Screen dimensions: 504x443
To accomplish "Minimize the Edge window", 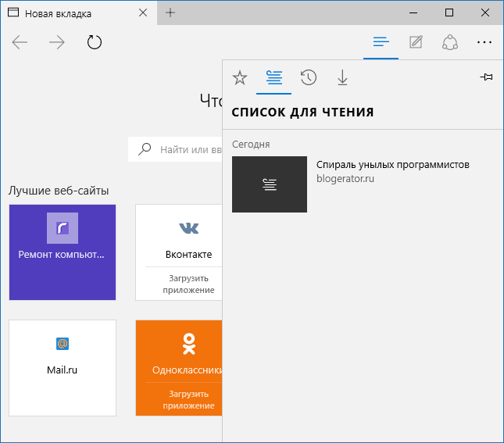I will coord(413,13).
